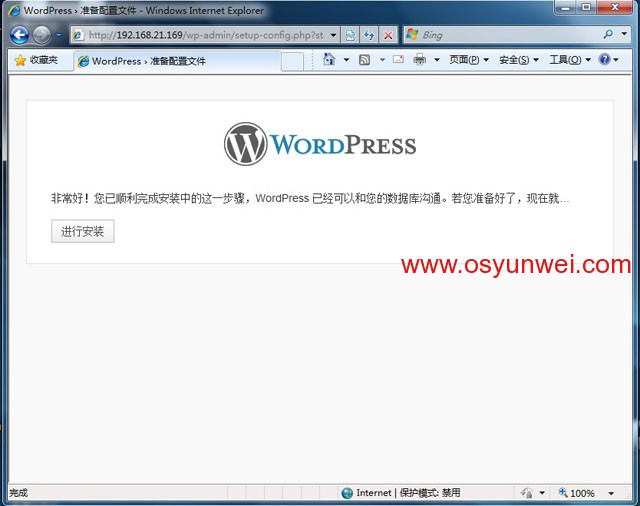
Task: Click the Compatibility View icon
Action: point(350,35)
